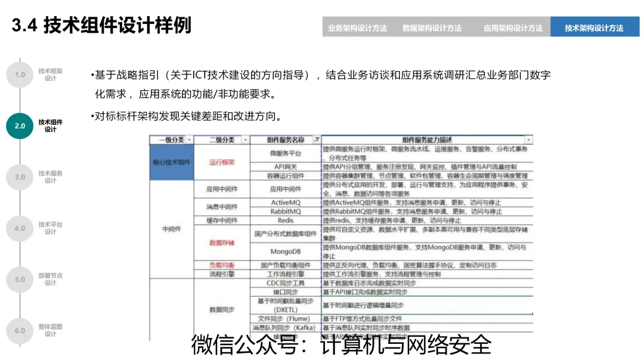Select the ActiveMQ cell
644x363 pixels.
(x=286, y=202)
